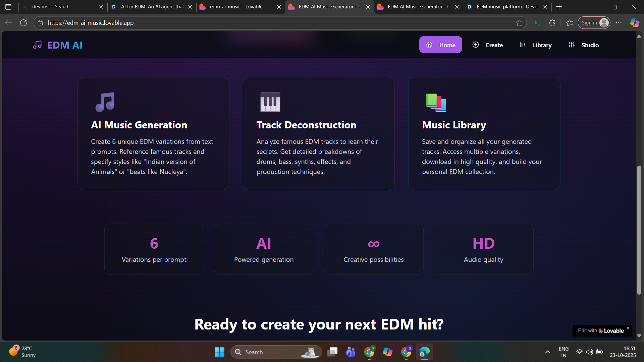Open the Copilot sidebar icon

click(634, 23)
